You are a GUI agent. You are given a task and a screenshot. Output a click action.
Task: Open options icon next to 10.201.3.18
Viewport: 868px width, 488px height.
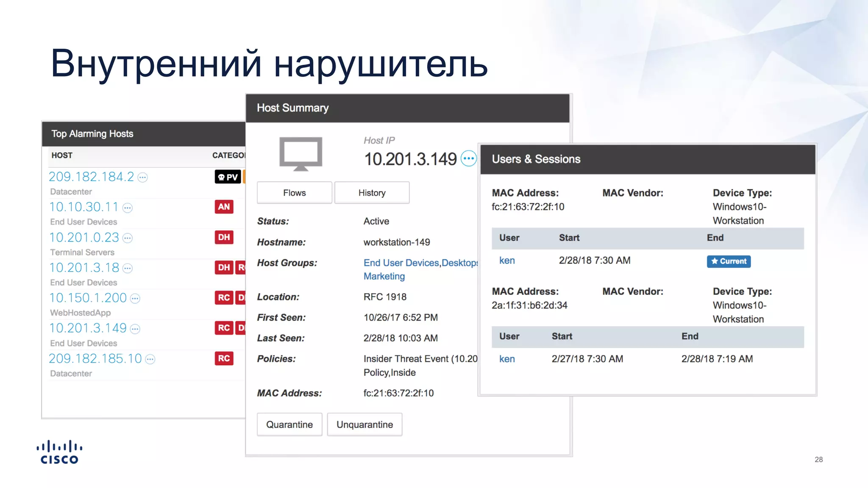point(128,268)
